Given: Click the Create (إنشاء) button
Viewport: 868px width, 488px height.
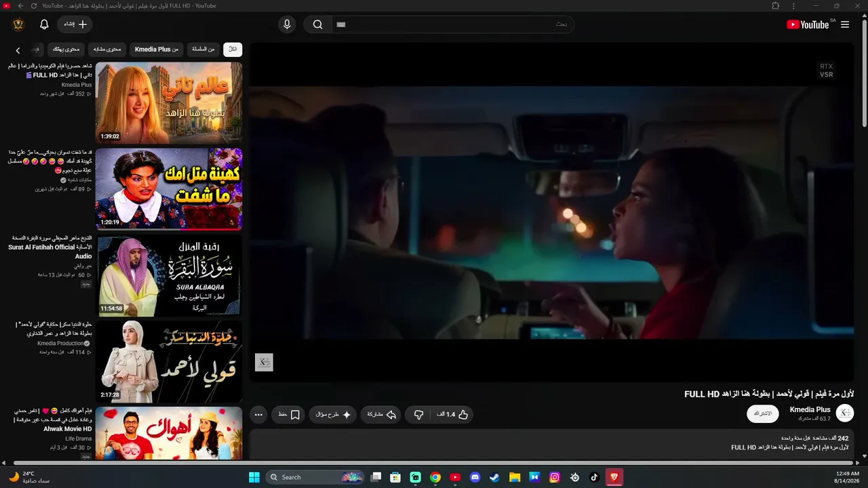Looking at the screenshot, I should tap(75, 24).
